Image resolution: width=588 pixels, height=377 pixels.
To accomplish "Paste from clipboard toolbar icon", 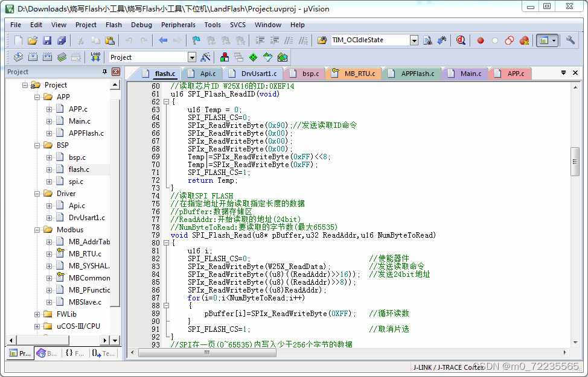I will [x=110, y=40].
